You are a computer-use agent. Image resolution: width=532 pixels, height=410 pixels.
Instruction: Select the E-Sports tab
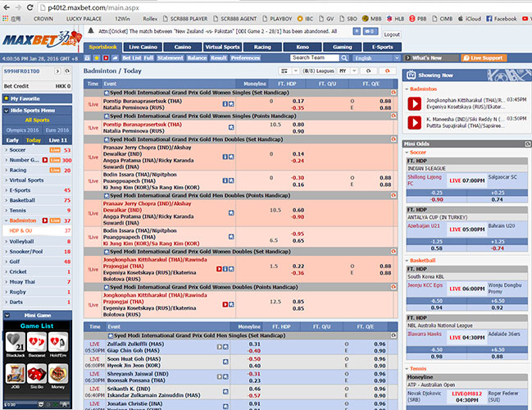382,47
